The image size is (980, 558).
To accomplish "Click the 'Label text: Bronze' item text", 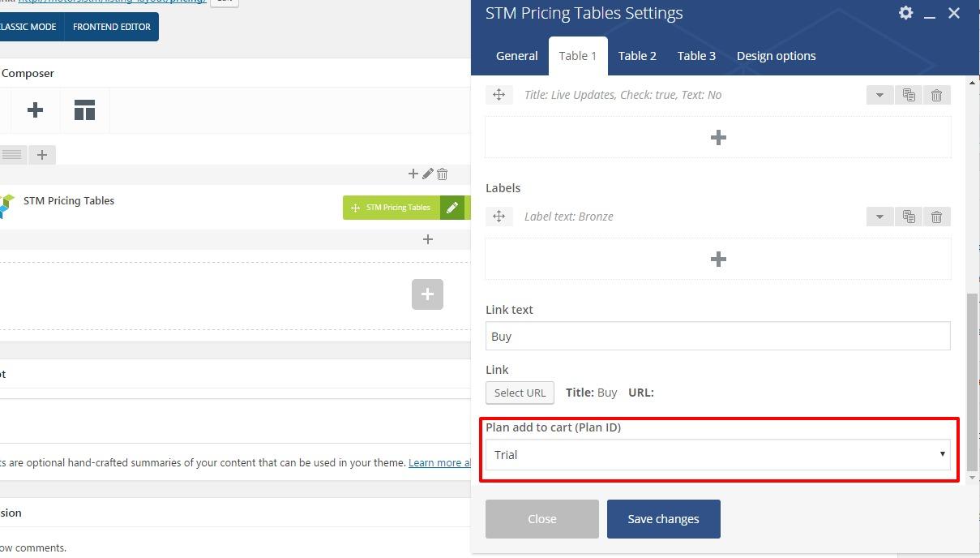I will [568, 217].
